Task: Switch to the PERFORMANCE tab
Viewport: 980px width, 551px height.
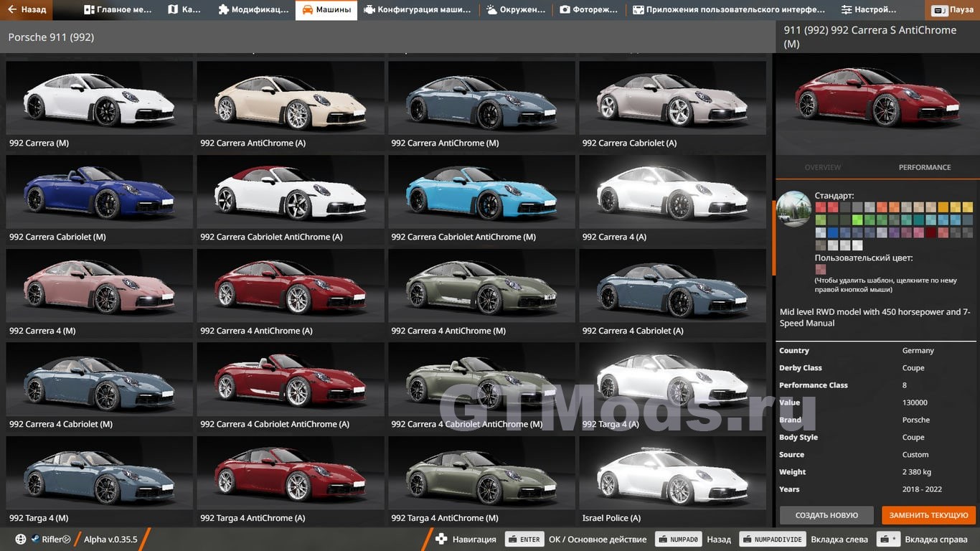Action: point(924,167)
